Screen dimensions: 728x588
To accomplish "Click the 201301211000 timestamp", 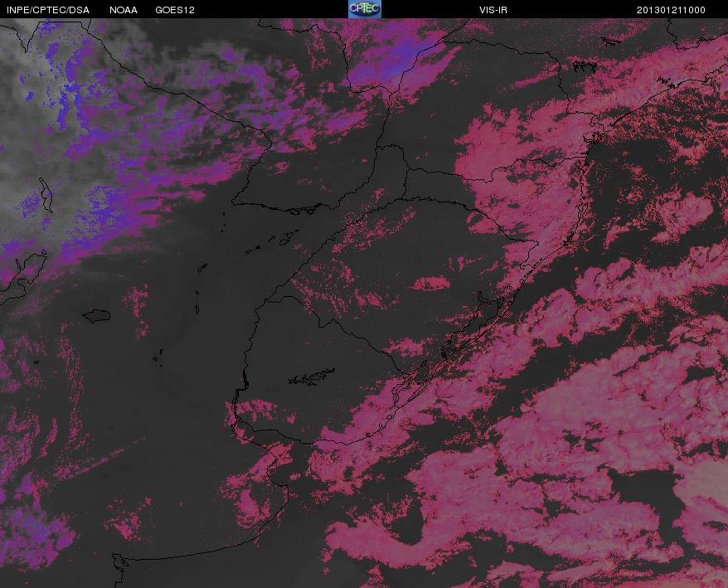I will tap(671, 10).
